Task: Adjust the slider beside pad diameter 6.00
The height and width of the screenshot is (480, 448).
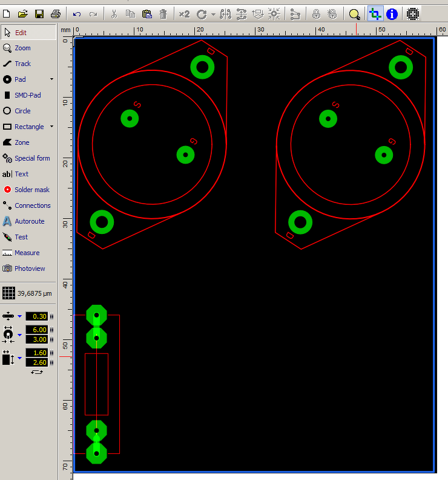Action: pyautogui.click(x=51, y=330)
